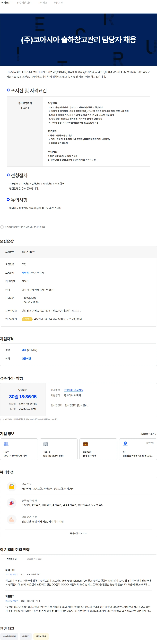Screen dimensions: 157x644
Task: Click the 연금·보험 wallet icon
Action: coord(12,486)
